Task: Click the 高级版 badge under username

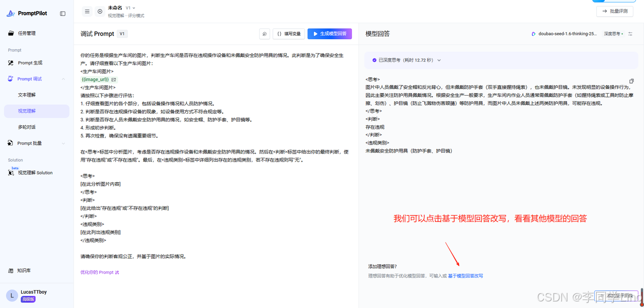Action: coord(28,299)
